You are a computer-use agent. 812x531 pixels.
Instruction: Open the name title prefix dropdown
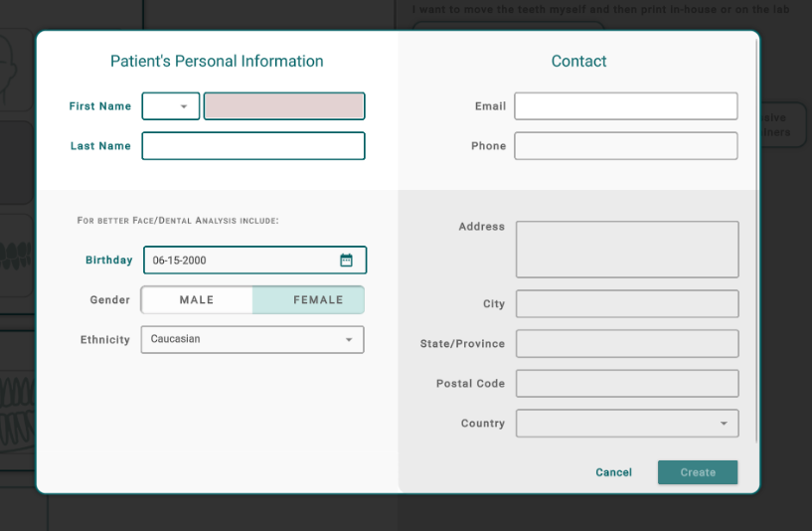171,106
